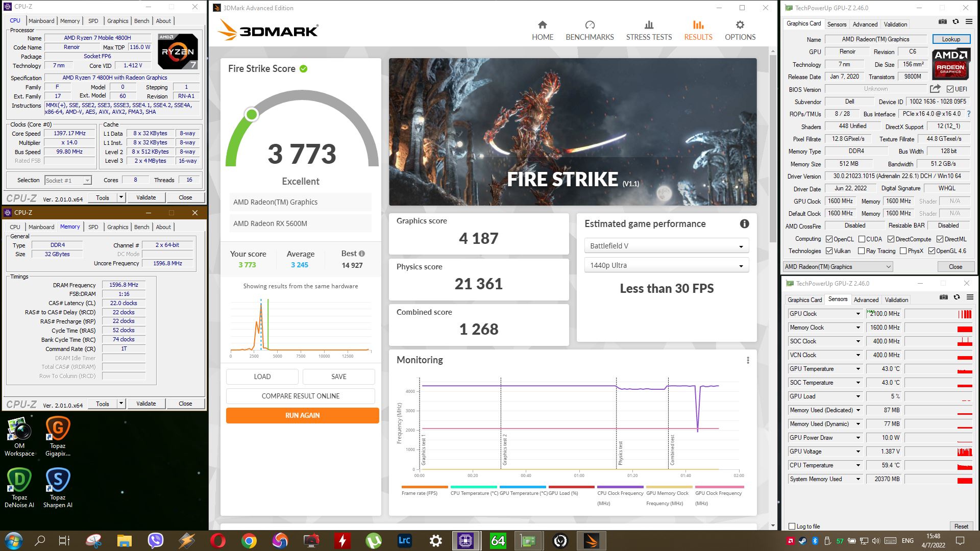
Task: Open Topaz DeNoise AI desktop shortcut
Action: pos(19,488)
